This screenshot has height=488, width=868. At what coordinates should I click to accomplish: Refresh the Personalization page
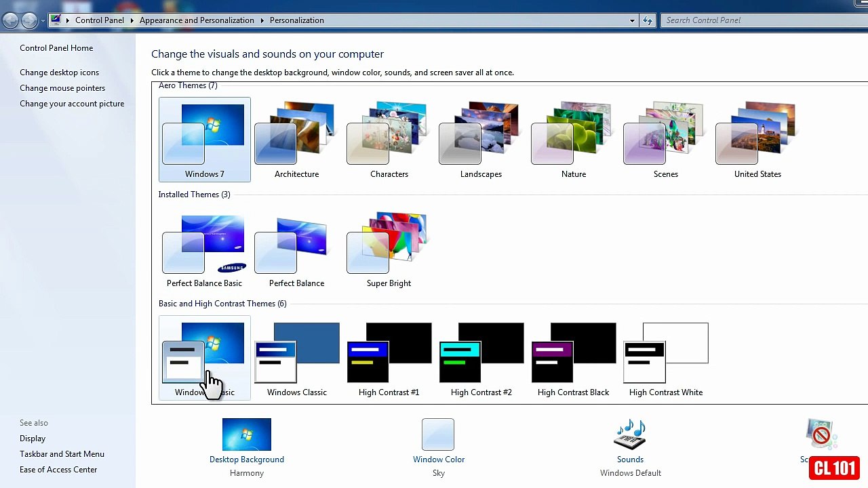[648, 20]
